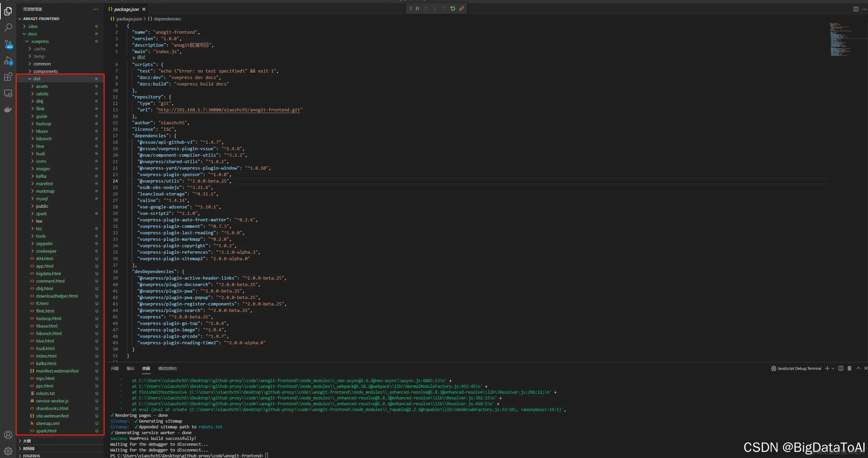Split the editor to the right
This screenshot has width=868, height=458.
[x=856, y=9]
